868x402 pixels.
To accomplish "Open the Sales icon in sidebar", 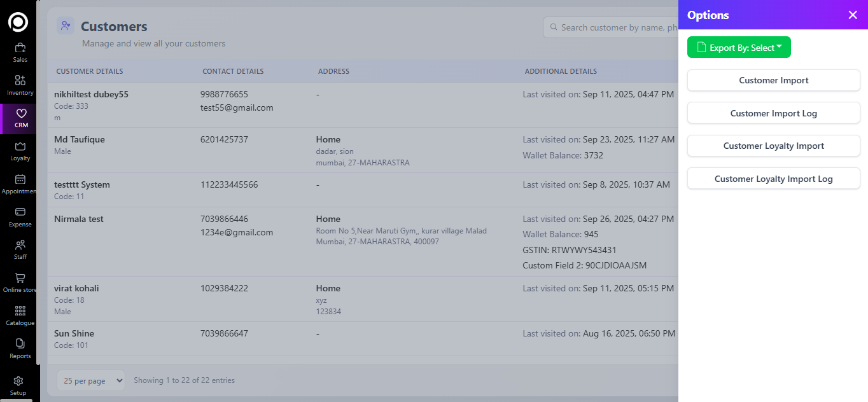I will click(20, 48).
